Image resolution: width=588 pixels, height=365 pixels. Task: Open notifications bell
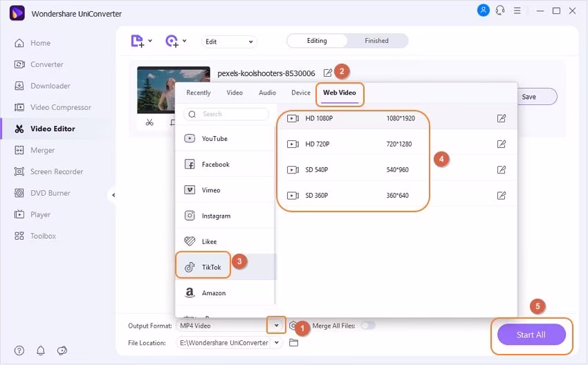pos(41,350)
